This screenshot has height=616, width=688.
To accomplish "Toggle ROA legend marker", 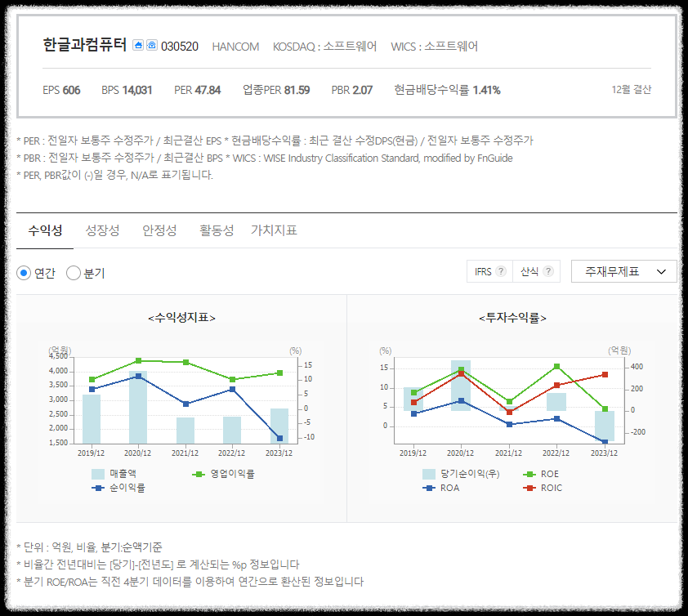I will click(x=429, y=488).
